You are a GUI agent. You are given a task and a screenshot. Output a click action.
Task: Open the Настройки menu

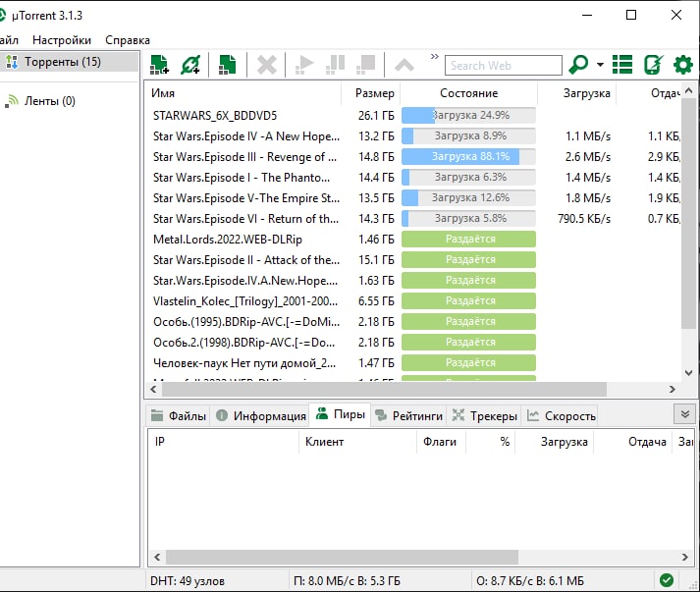tap(62, 40)
